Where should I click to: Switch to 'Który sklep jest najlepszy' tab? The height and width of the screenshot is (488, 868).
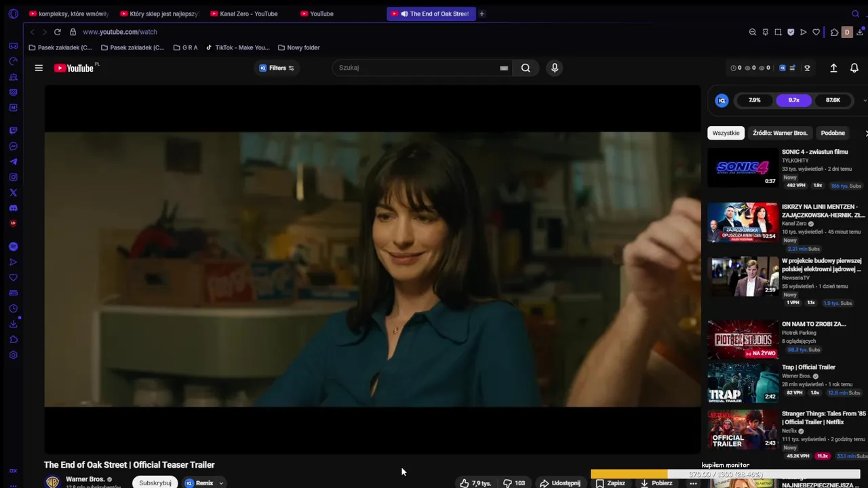pos(159,14)
